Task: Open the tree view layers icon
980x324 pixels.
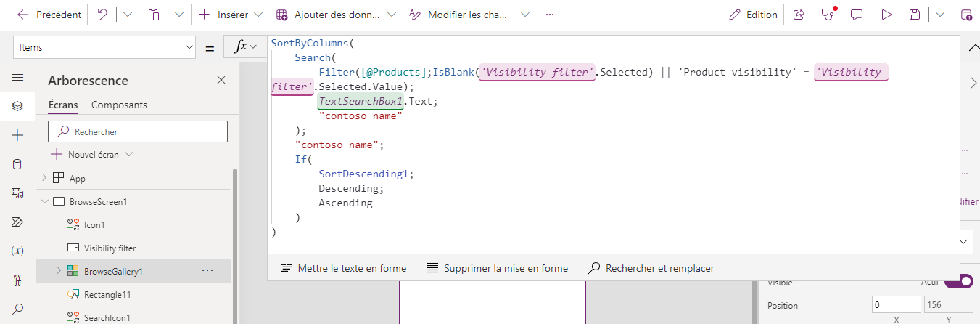Action: click(17, 106)
